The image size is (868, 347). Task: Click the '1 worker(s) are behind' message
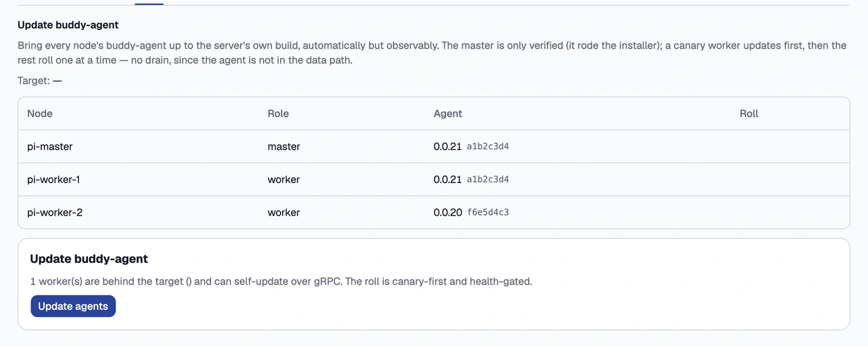[x=281, y=281]
